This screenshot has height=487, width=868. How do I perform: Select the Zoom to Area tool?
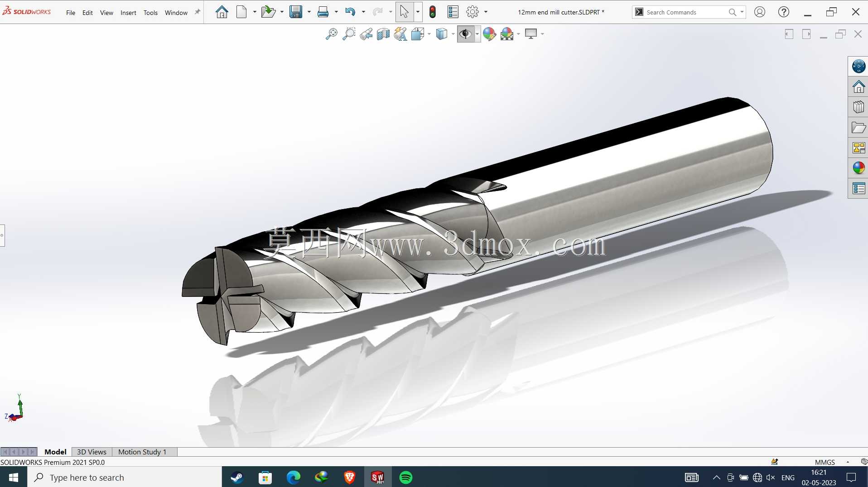pyautogui.click(x=349, y=34)
